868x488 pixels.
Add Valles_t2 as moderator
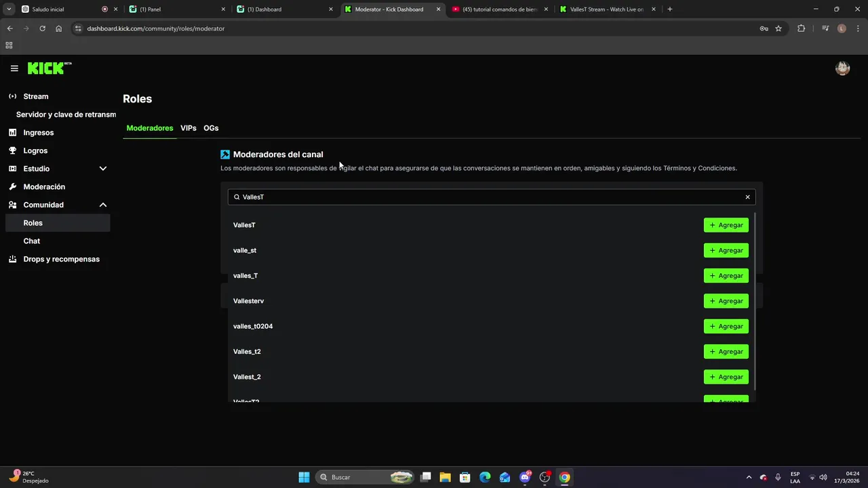(x=726, y=352)
